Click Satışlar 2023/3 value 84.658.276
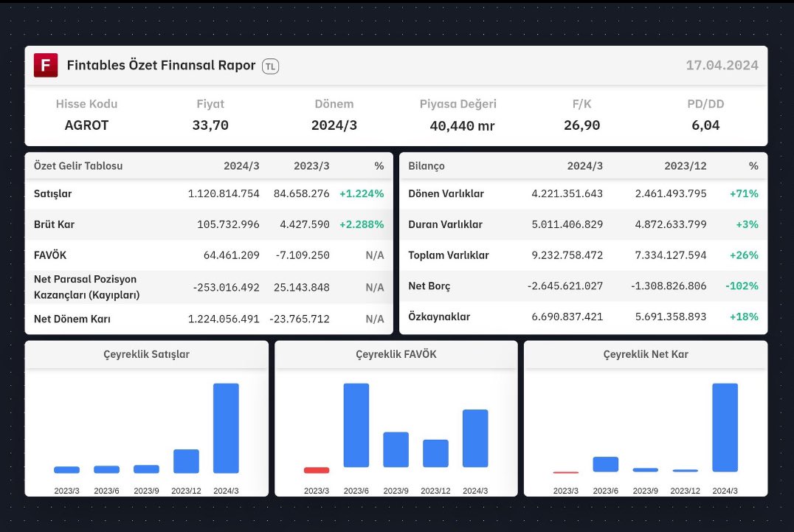Screen dimensions: 794x532 coord(301,194)
